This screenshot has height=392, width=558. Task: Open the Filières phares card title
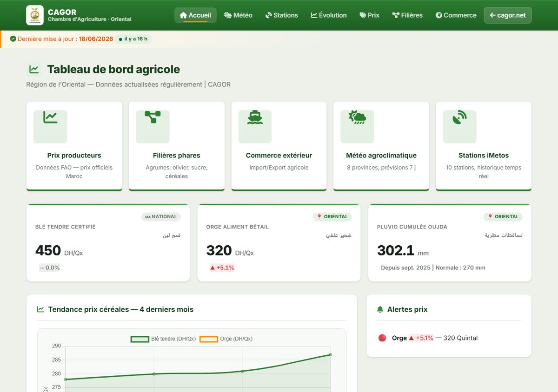click(x=177, y=156)
